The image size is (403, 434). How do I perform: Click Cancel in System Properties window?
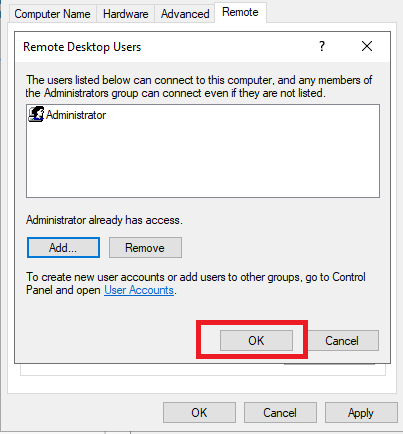coord(280,413)
